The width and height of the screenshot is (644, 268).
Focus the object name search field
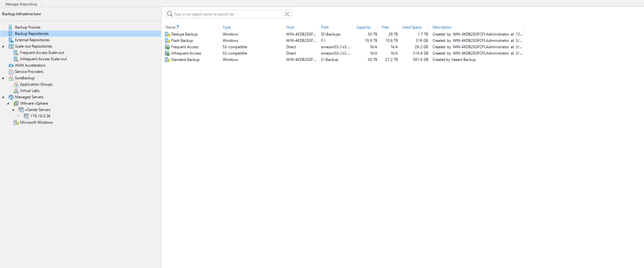point(228,14)
